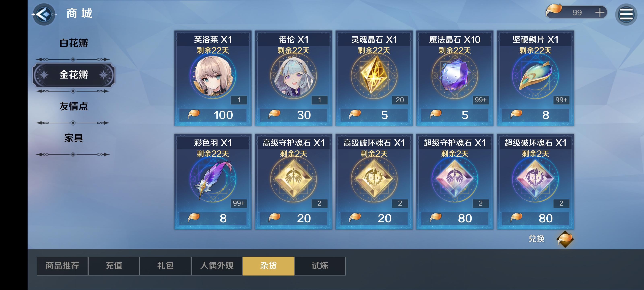Viewport: 644px width, 290px height.
Task: Switch to the 白花瓣 shop category
Action: point(73,43)
